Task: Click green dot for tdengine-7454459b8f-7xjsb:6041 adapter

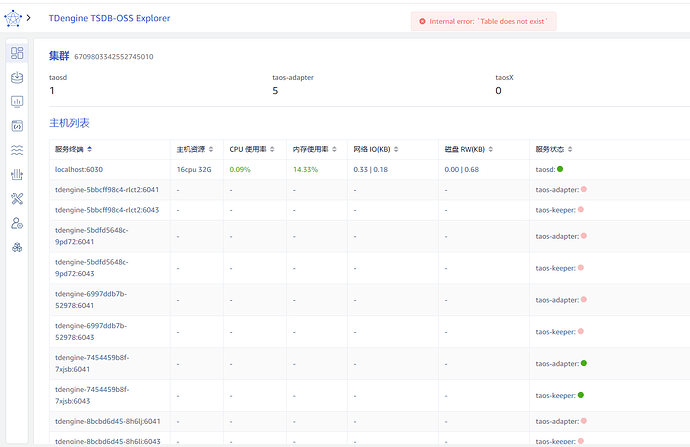Action: point(584,363)
